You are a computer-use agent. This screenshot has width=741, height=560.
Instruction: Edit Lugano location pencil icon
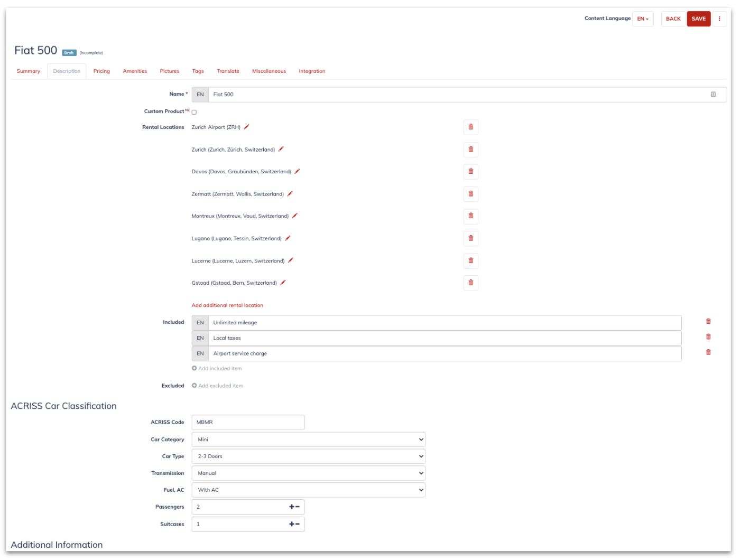[x=288, y=238]
